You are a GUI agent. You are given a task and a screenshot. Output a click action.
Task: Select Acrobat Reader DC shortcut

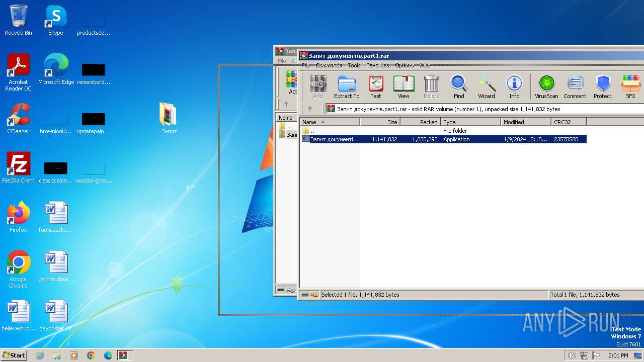18,73
